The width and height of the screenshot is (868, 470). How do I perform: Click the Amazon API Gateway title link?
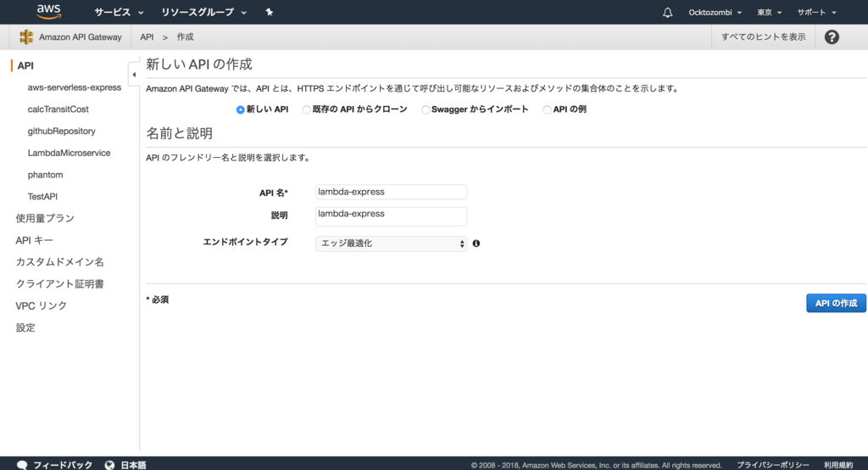(x=81, y=37)
